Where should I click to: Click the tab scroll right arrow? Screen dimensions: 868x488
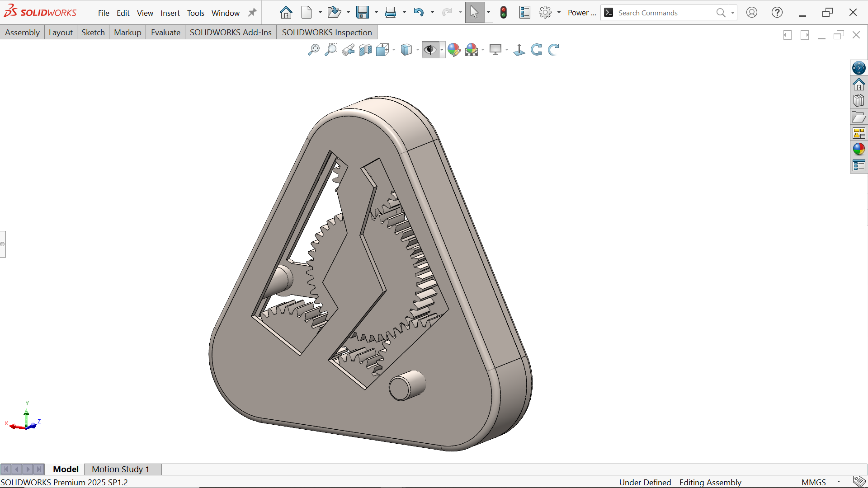[28, 469]
